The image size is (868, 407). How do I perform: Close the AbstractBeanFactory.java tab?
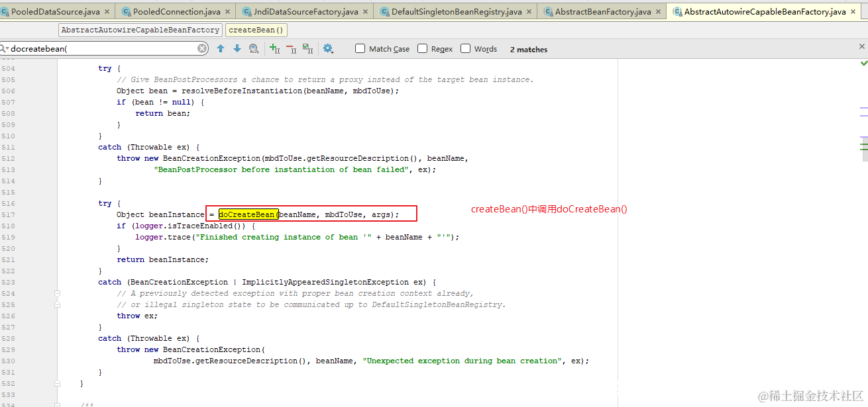pos(658,12)
